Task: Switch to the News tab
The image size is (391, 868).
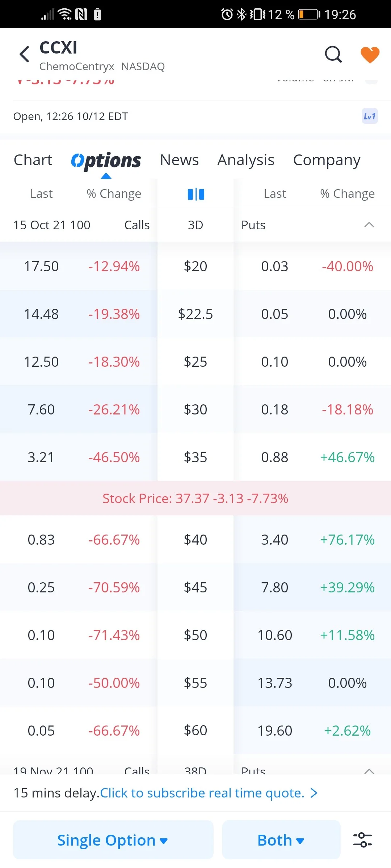Action: coord(179,160)
